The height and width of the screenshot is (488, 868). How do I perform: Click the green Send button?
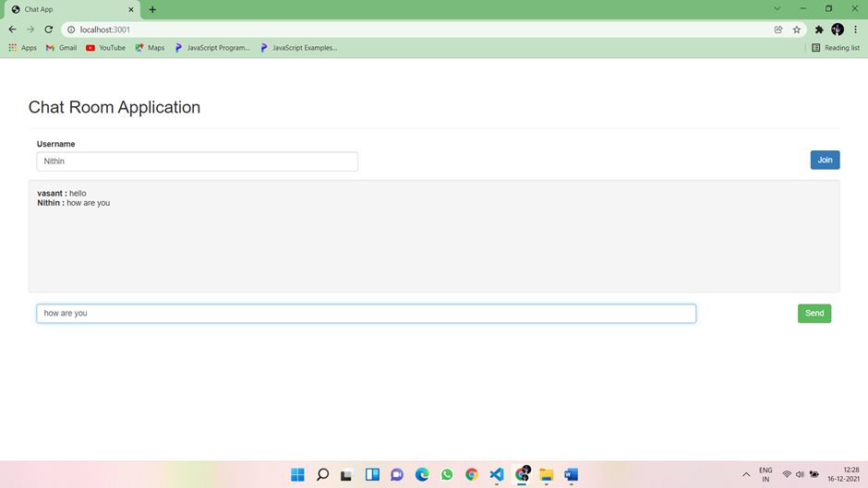pyautogui.click(x=814, y=313)
